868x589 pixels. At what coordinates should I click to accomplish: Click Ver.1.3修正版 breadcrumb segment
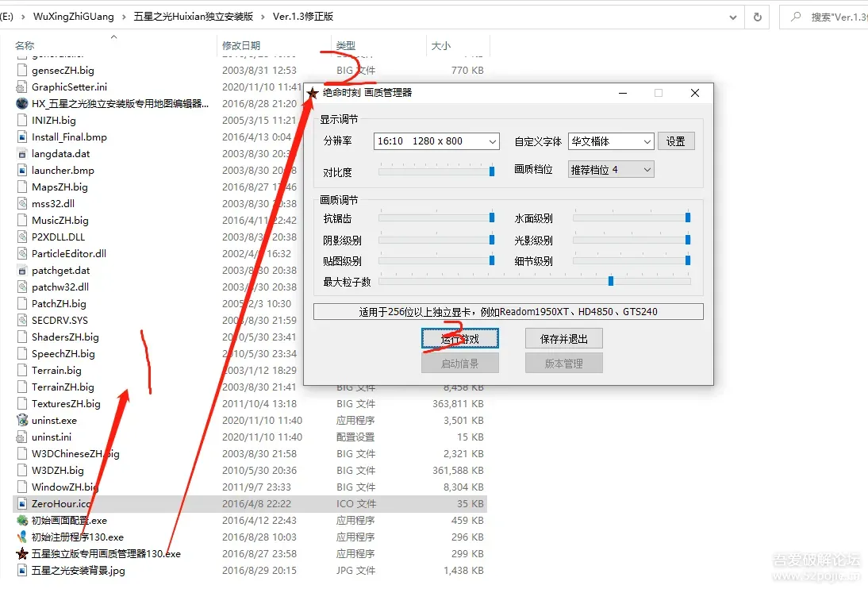[x=303, y=17]
